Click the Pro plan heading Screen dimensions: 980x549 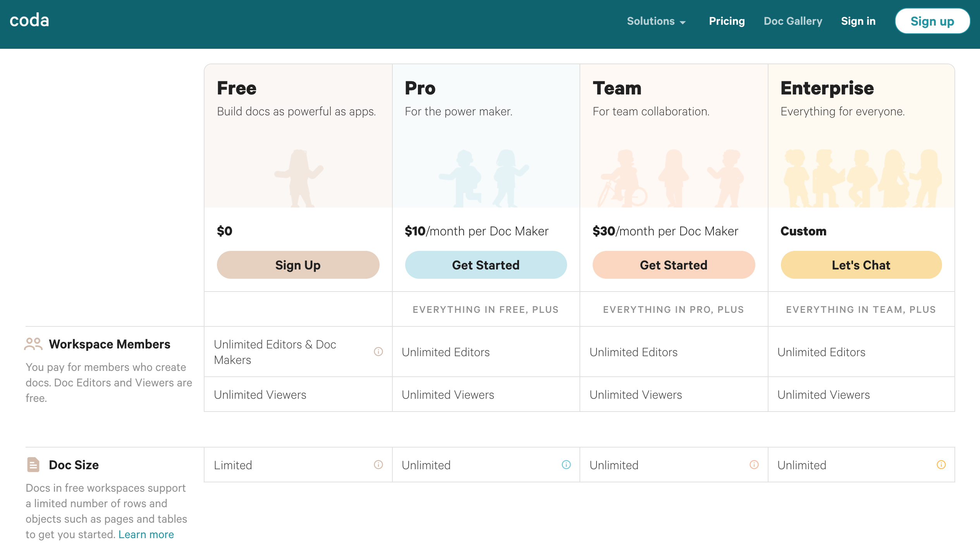[420, 88]
